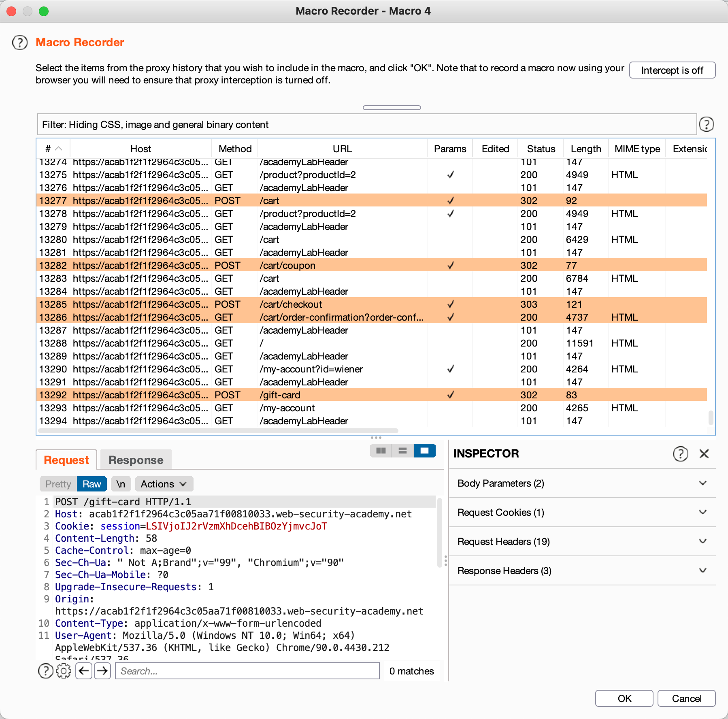Select row 13285 POST /cart/checkout
This screenshot has height=719, width=728.
pos(372,304)
